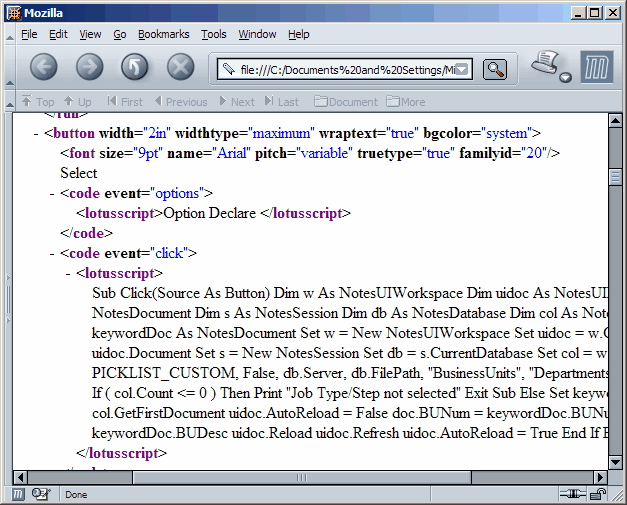The image size is (627, 505).
Task: Collapse the navigation toolbar using its grippy
Action: pyautogui.click(x=10, y=67)
